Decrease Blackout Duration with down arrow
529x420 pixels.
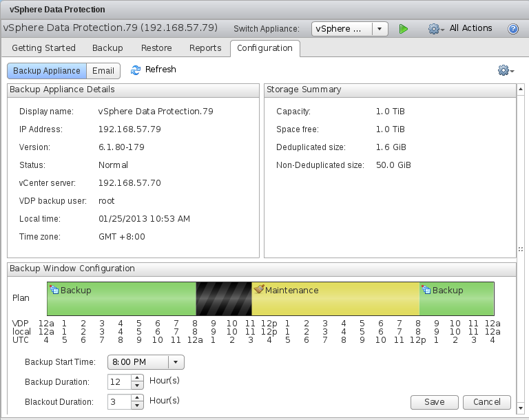(137, 405)
